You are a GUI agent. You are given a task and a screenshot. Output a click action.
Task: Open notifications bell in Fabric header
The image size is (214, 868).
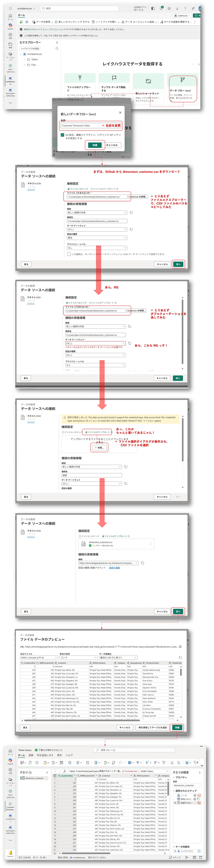(x=161, y=8)
